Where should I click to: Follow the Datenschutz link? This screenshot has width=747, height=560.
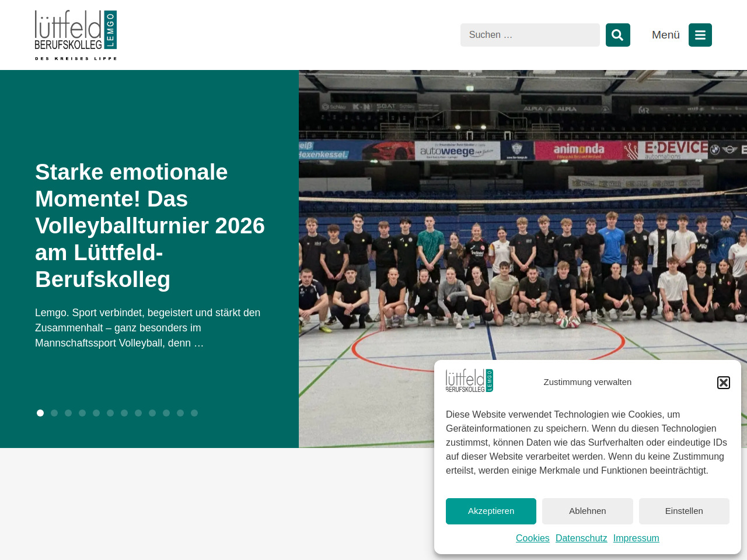pos(581,538)
